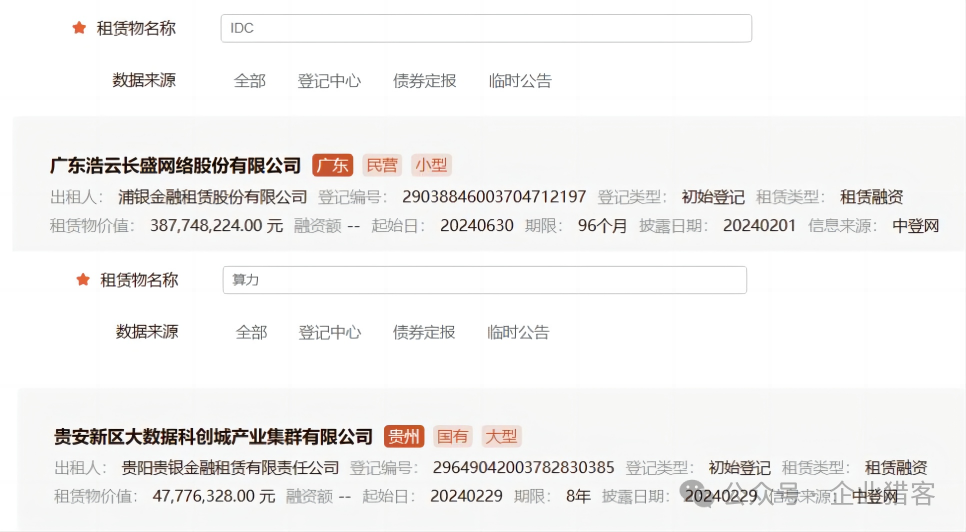Click 初始登记 in Guangdong company record
This screenshot has width=966, height=532.
713,197
